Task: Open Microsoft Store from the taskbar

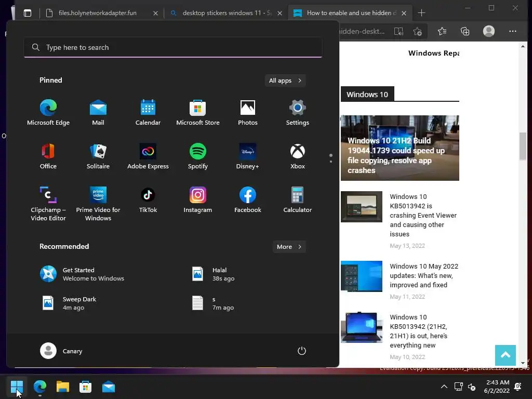Action: 86,387
